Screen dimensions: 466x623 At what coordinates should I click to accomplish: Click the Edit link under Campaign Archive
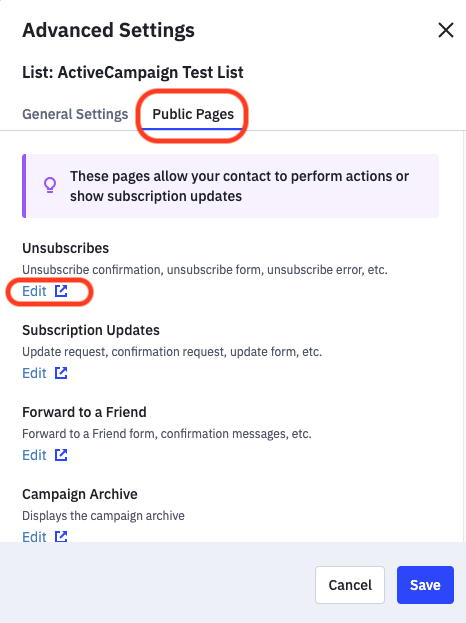pos(34,536)
